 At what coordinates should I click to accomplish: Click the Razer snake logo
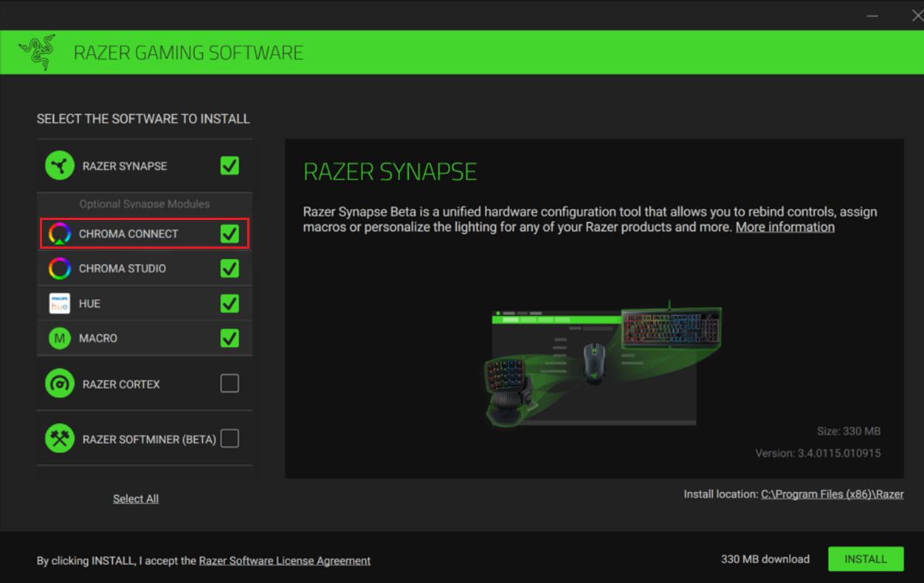[37, 52]
